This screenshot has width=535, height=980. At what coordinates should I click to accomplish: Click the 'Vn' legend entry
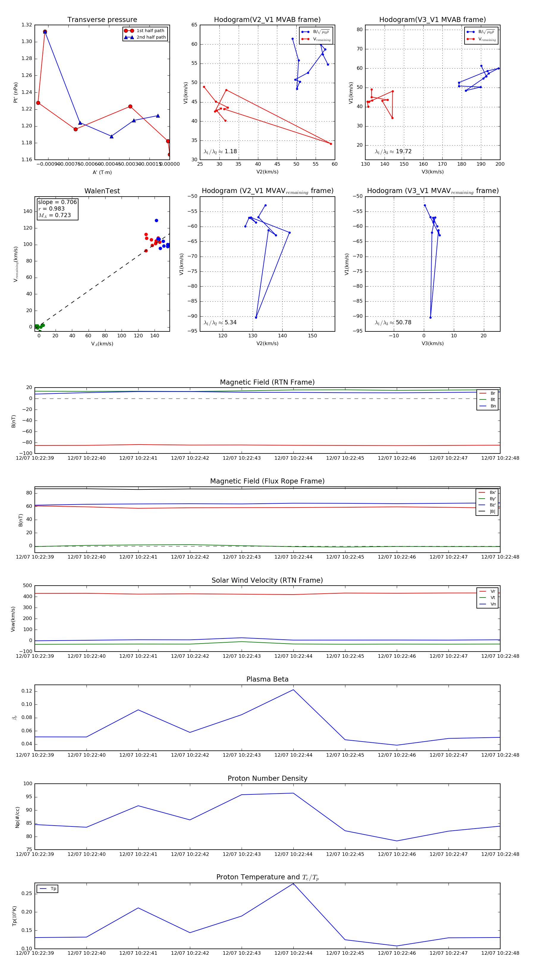pyautogui.click(x=487, y=604)
